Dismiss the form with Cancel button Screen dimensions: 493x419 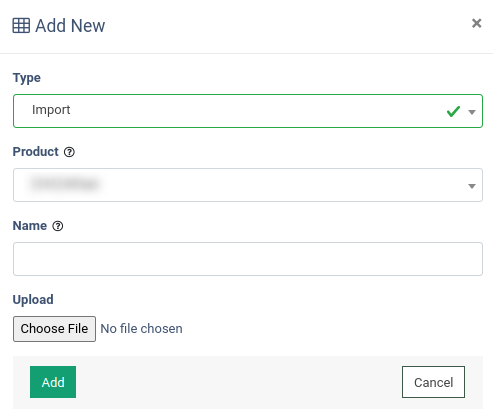click(x=433, y=382)
